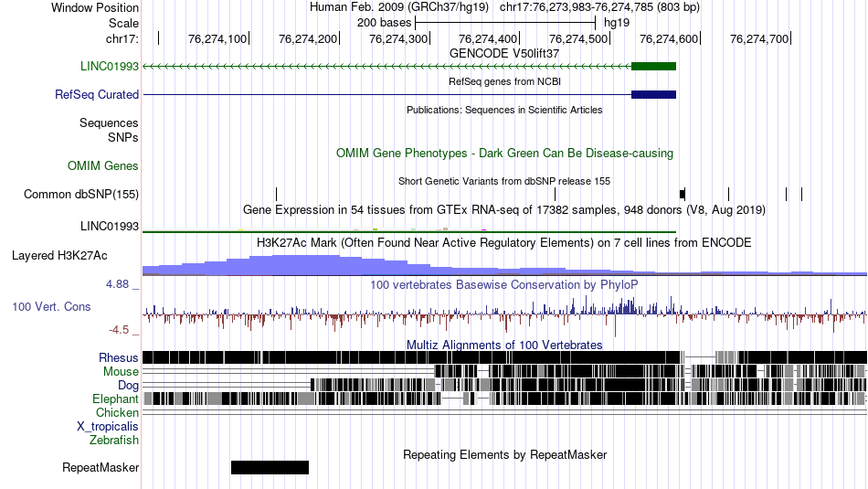The height and width of the screenshot is (489, 868).
Task: Select the X_tropicalis alignment row label
Action: tap(108, 427)
